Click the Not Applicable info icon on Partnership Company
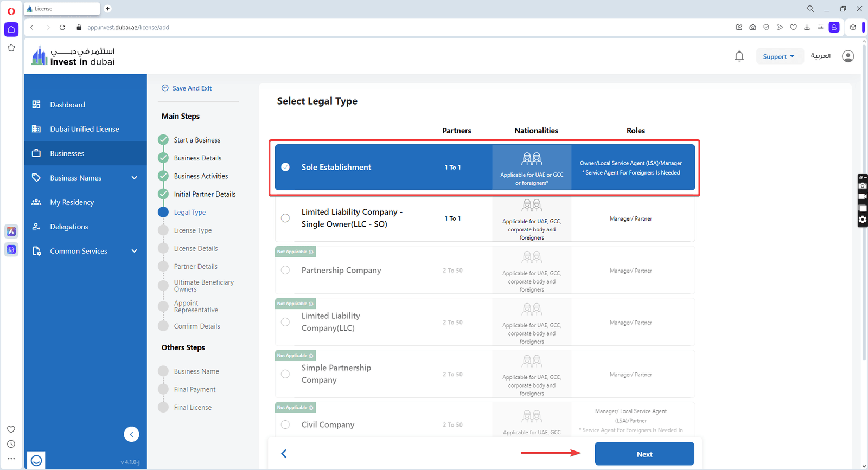Viewport: 868px width, 470px height. coord(311,252)
